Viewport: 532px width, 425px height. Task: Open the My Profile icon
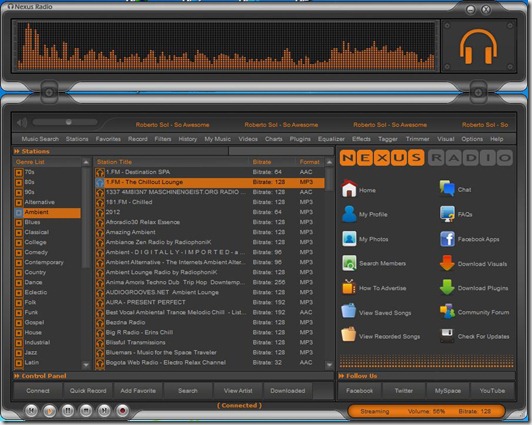[349, 214]
